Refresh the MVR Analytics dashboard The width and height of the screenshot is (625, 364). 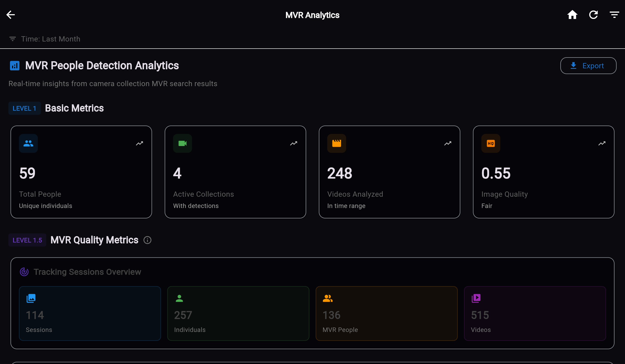point(593,14)
